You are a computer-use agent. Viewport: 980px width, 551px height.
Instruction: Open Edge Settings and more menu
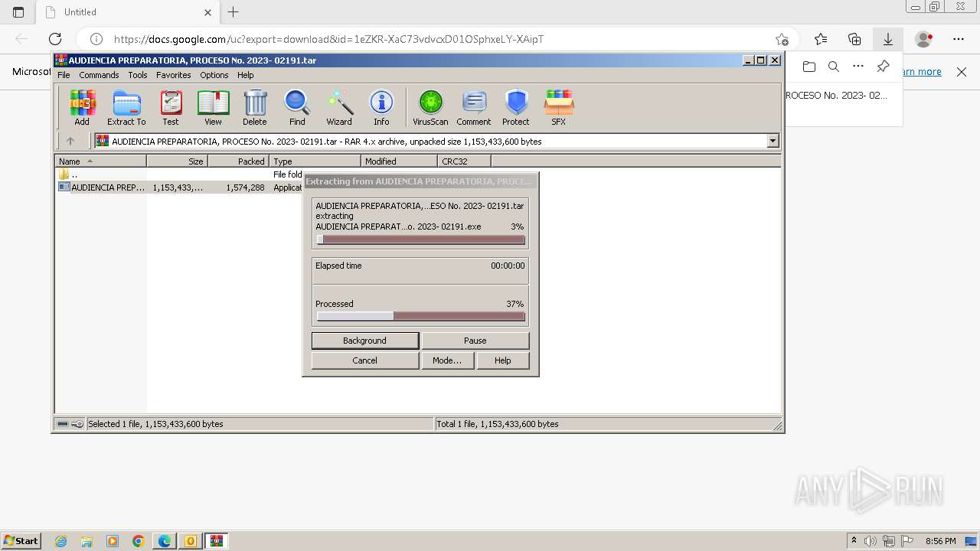coord(959,39)
